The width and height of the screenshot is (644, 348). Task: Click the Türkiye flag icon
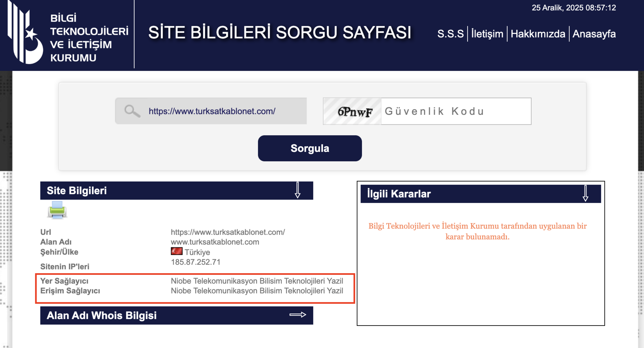(177, 251)
